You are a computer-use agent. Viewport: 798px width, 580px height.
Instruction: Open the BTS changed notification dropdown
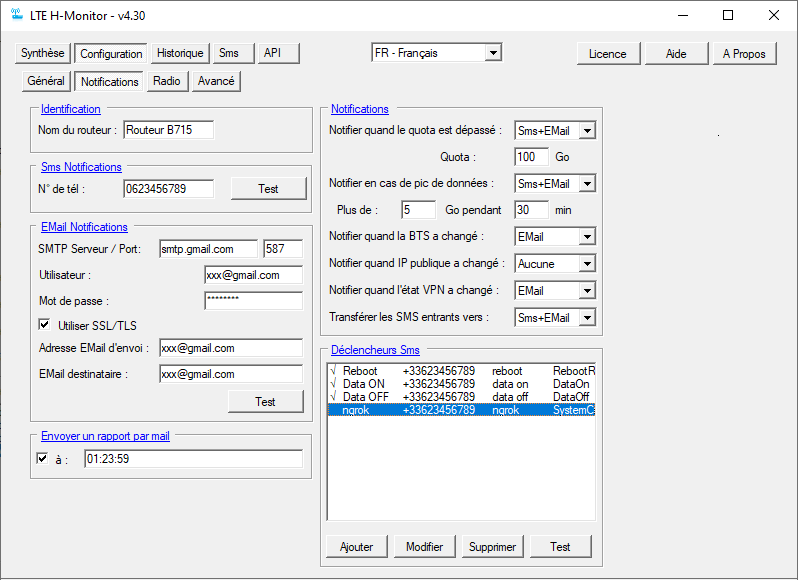pos(587,237)
